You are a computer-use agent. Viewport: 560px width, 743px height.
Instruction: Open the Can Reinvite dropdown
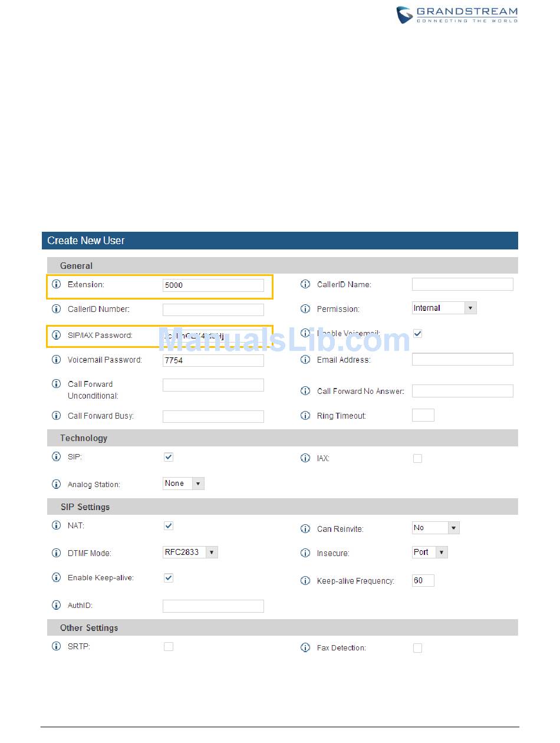point(435,528)
